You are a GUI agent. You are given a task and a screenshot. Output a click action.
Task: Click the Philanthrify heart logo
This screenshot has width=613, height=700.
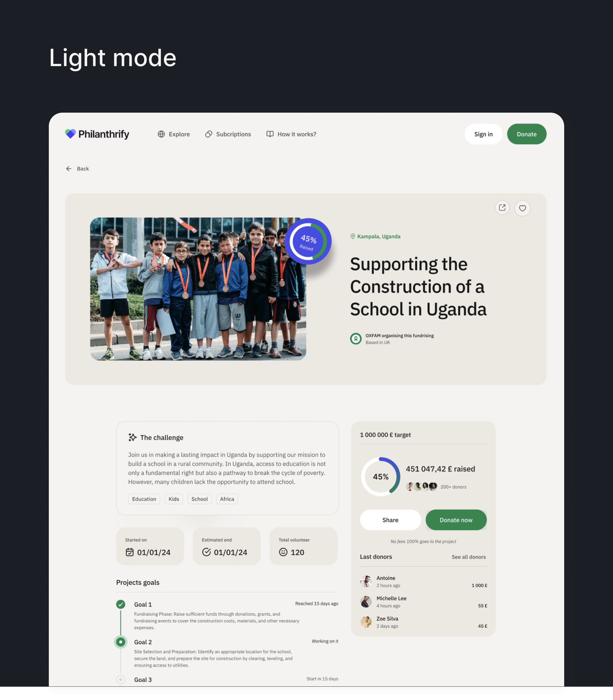click(70, 134)
